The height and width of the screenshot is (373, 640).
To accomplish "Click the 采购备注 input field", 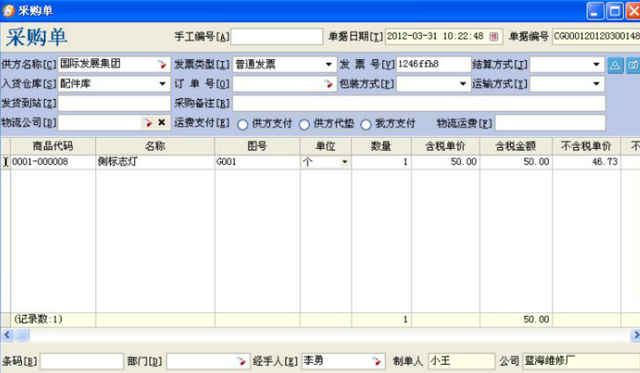I will [419, 103].
